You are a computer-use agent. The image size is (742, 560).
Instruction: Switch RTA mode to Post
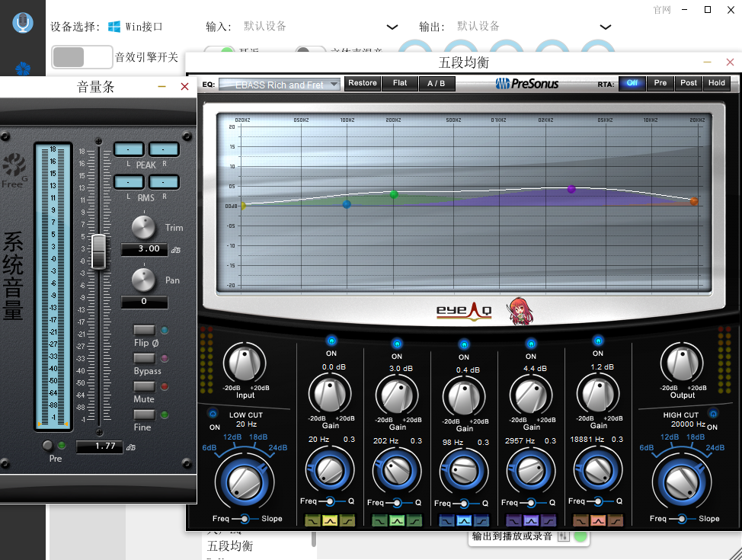(689, 83)
